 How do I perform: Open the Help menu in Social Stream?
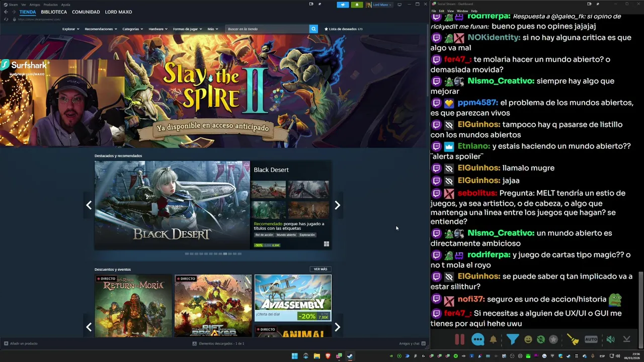[474, 11]
